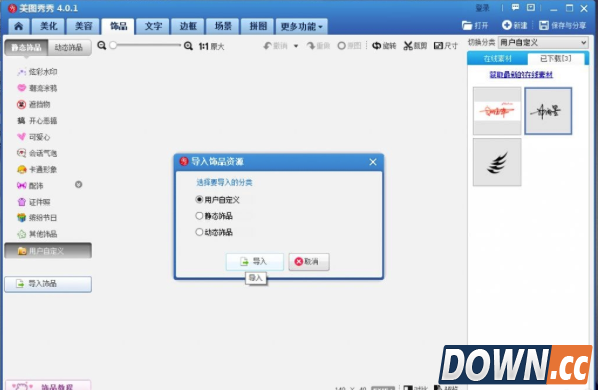Viewport: 598px width, 390px height.
Task: Open the 遮挡物 sticker category
Action: tap(34, 104)
